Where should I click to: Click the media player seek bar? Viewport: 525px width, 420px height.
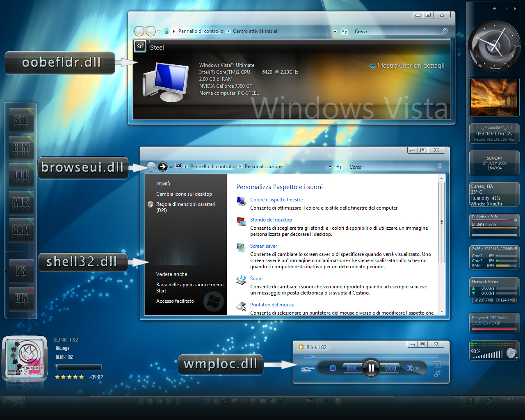[x=371, y=357]
